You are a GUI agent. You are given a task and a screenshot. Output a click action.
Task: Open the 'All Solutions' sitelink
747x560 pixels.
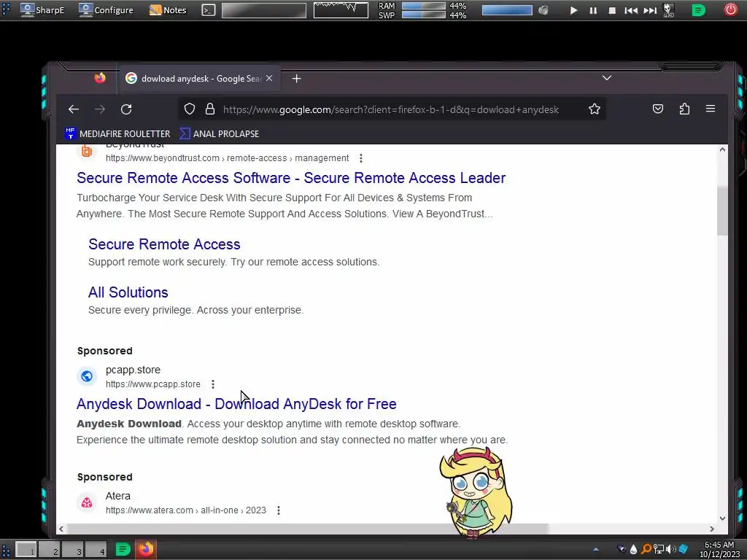point(128,292)
